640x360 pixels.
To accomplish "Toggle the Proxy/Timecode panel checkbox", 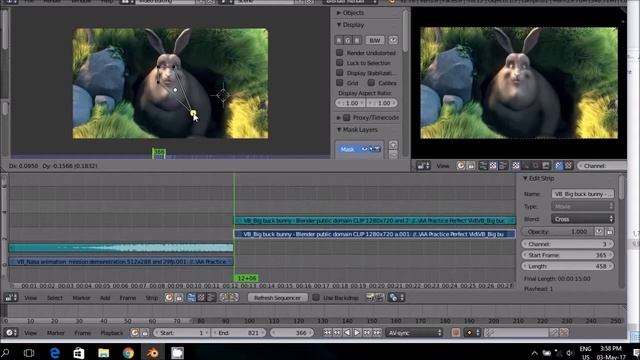I will [347, 118].
